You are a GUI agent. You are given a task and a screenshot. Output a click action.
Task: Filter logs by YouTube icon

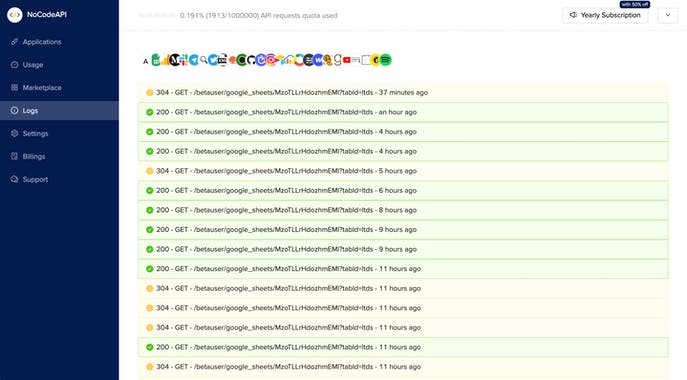click(347, 60)
